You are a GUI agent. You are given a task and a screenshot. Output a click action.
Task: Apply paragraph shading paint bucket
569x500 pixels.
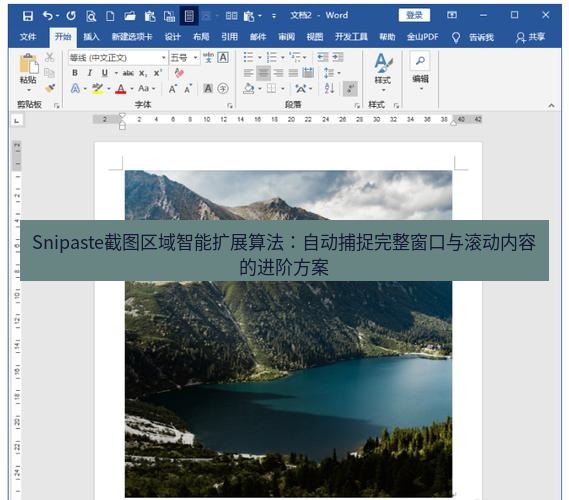249,89
